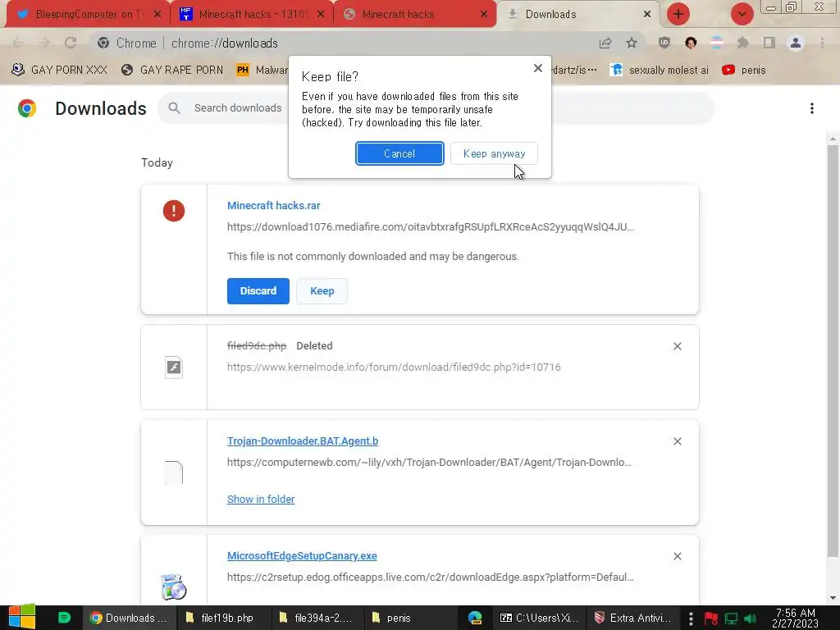Discard the Minecraft hacks.rar download

coord(258,291)
